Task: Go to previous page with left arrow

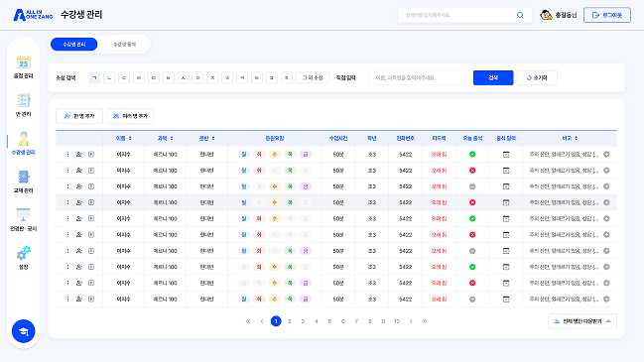Action: (262, 321)
